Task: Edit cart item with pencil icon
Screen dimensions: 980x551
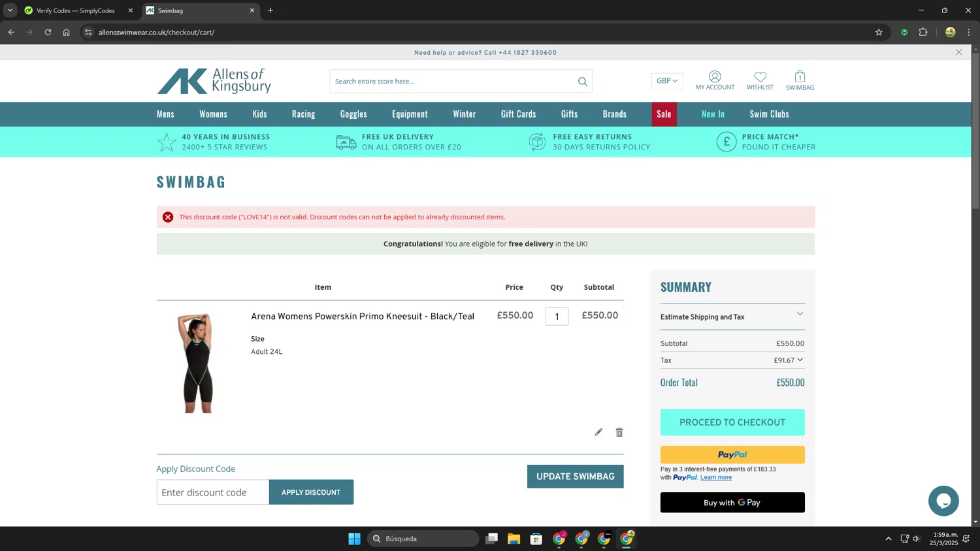Action: point(598,432)
